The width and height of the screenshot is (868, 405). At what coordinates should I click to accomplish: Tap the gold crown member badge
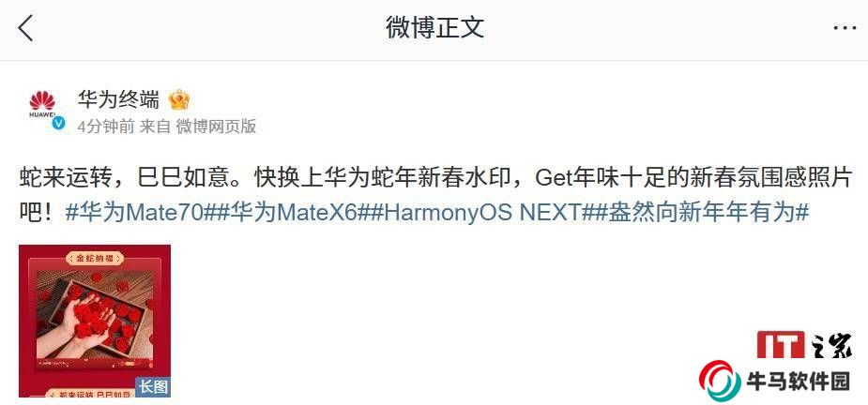point(179,100)
